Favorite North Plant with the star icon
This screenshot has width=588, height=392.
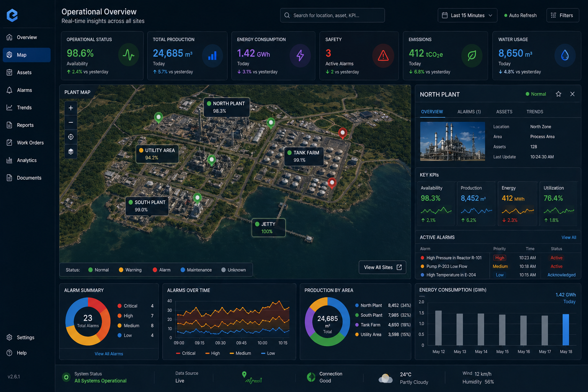559,94
